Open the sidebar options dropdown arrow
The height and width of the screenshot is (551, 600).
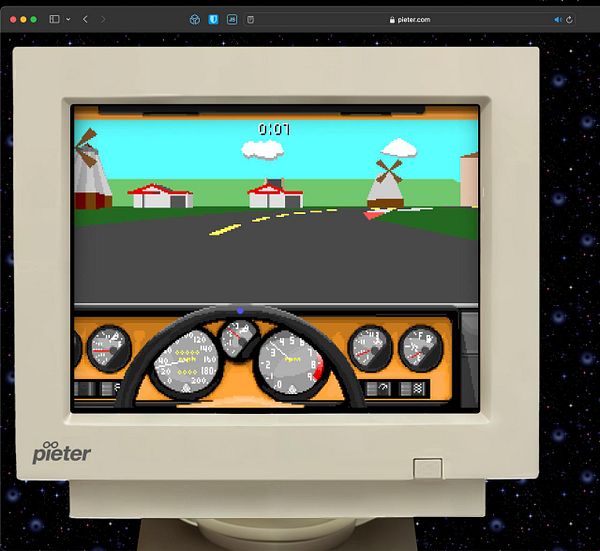(x=68, y=20)
